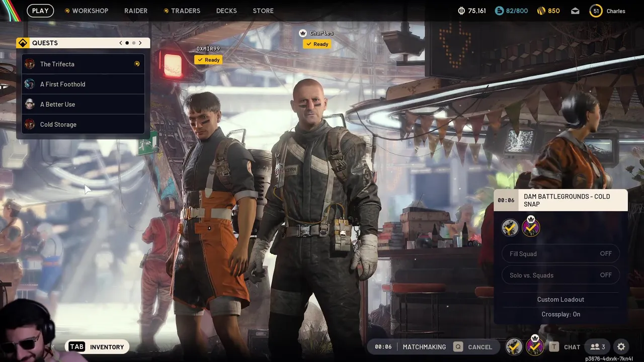
Task: Open The Trifecta quest
Action: 83,64
